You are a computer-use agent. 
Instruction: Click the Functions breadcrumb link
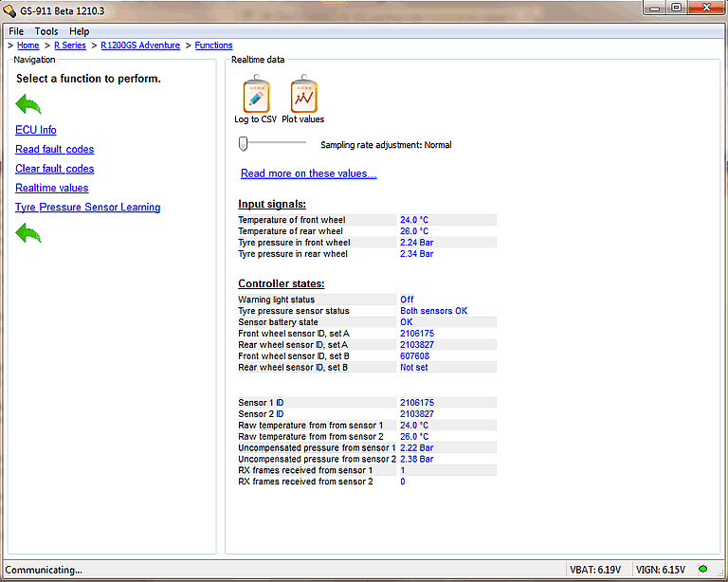213,45
